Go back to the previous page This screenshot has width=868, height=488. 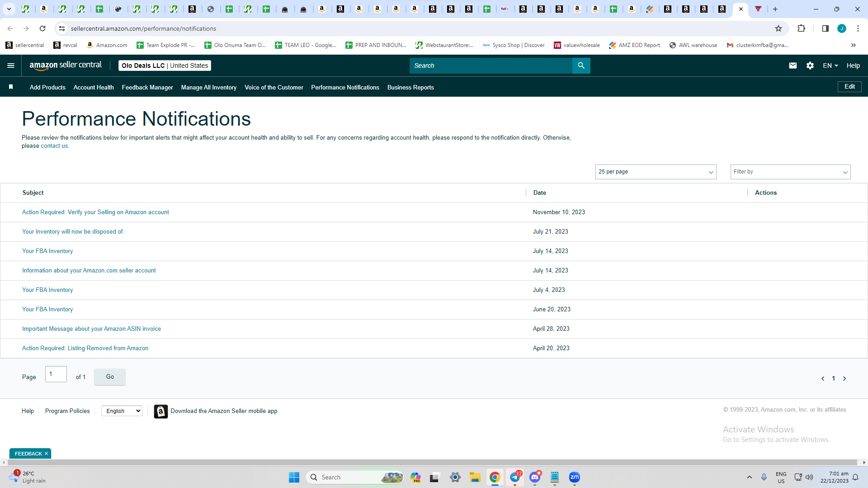tap(10, 28)
